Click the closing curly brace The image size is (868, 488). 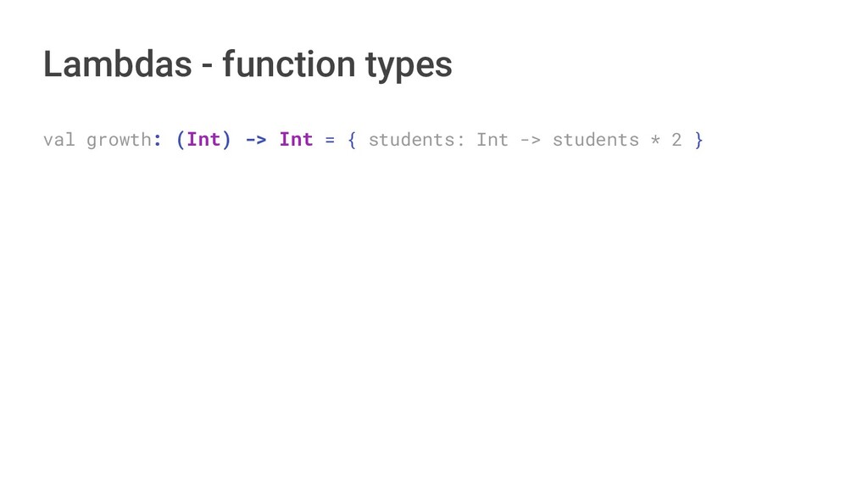click(x=698, y=139)
